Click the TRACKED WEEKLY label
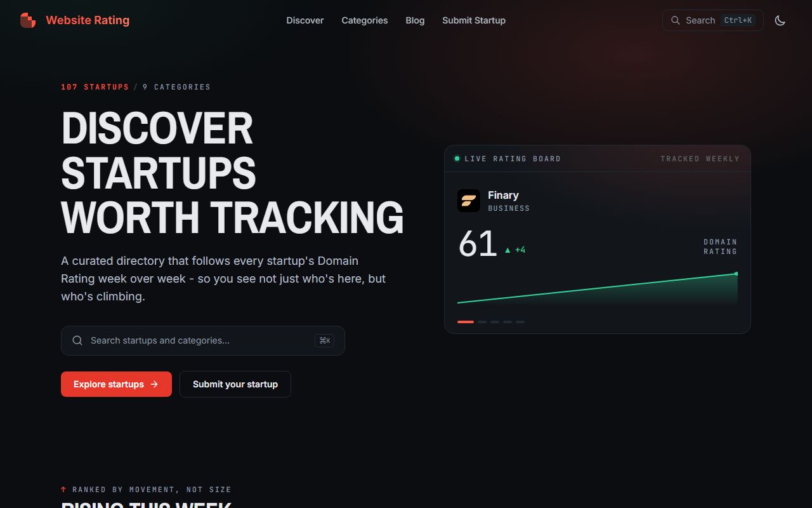Screen dimensions: 812x508 pyautogui.click(x=700, y=159)
